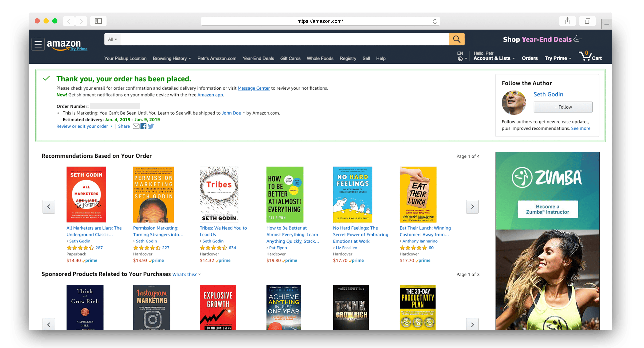Follow author Seth Godin

point(563,107)
